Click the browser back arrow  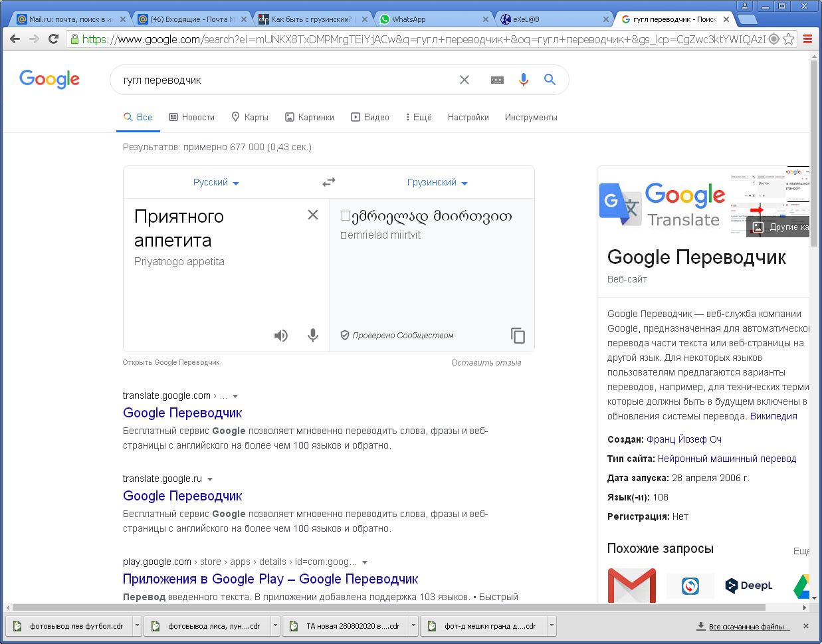[x=15, y=39]
